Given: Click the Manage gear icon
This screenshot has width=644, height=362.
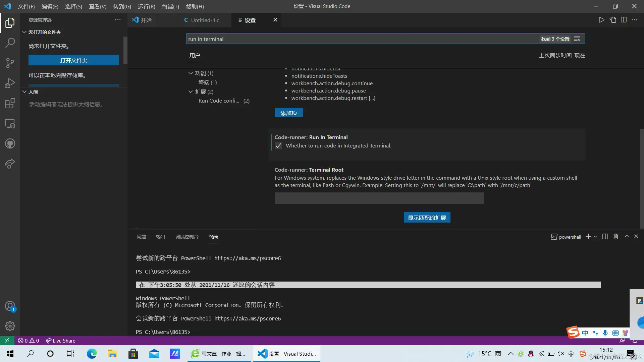Looking at the screenshot, I should 10,326.
